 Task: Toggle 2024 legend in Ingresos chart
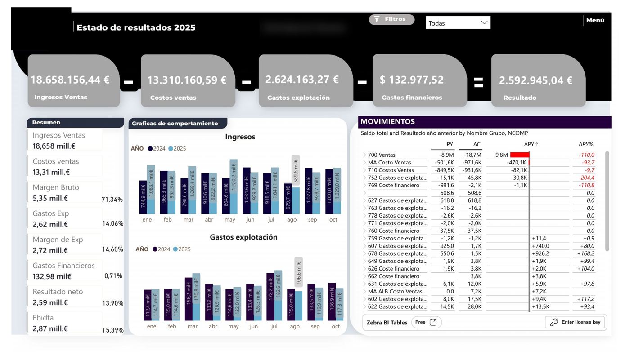pos(157,149)
